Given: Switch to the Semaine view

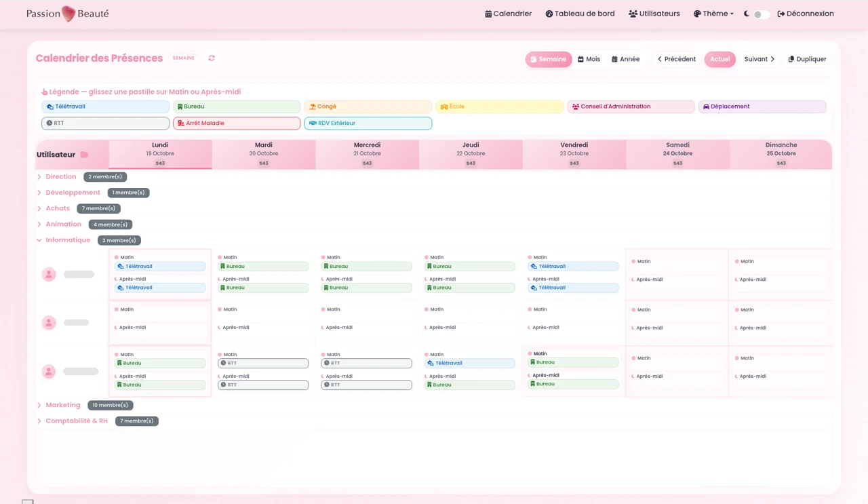Looking at the screenshot, I should [x=549, y=59].
